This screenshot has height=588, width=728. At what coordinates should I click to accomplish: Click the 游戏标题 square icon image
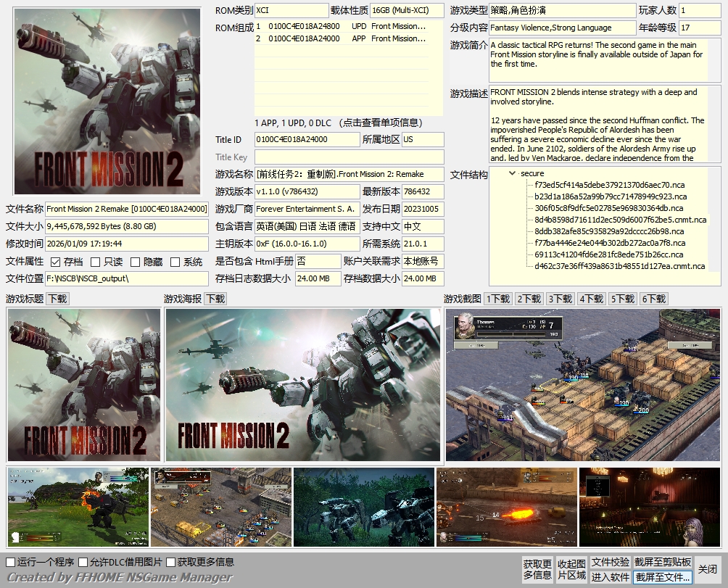(x=83, y=385)
